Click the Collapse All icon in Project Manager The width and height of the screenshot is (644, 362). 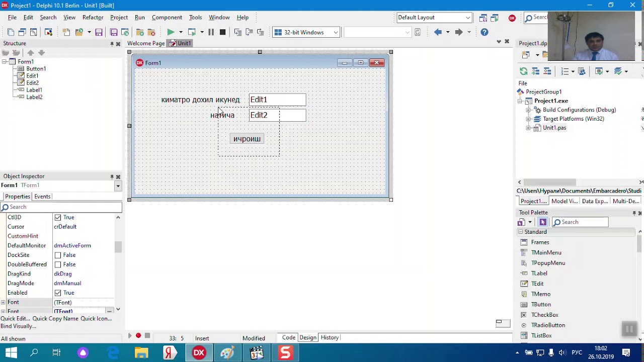point(546,71)
